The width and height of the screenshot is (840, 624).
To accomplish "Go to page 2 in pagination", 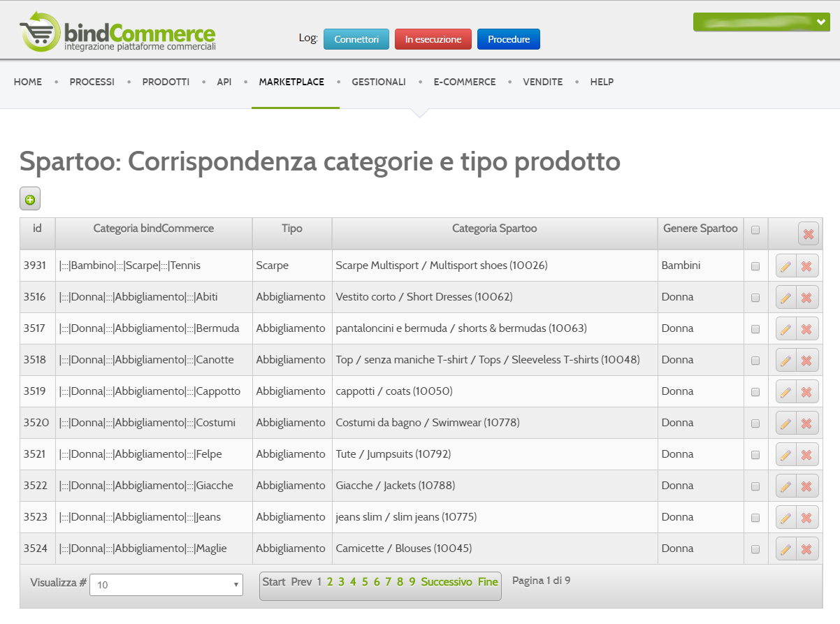I will pyautogui.click(x=330, y=581).
